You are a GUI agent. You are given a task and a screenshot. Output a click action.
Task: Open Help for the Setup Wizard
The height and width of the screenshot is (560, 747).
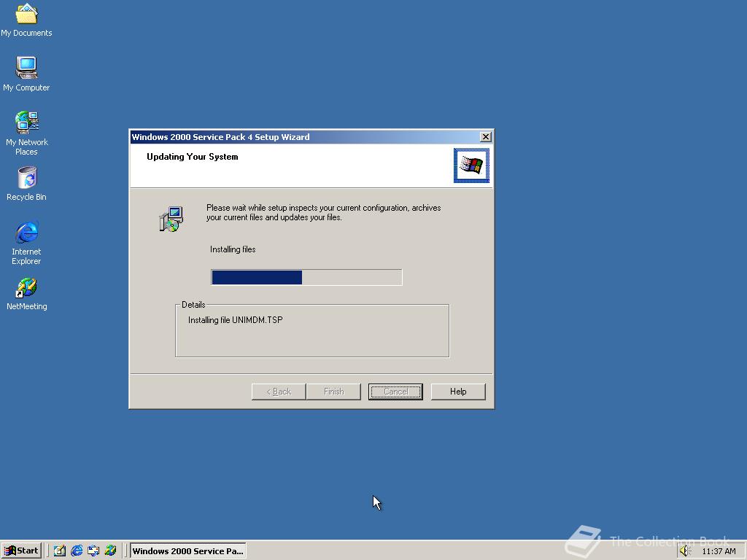[458, 392]
